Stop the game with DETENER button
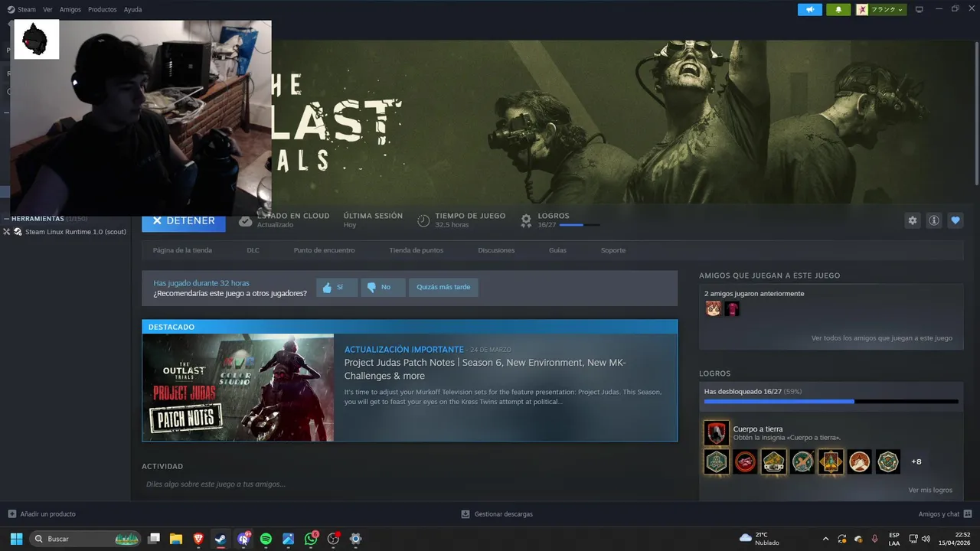Image resolution: width=980 pixels, height=551 pixels. pos(184,220)
